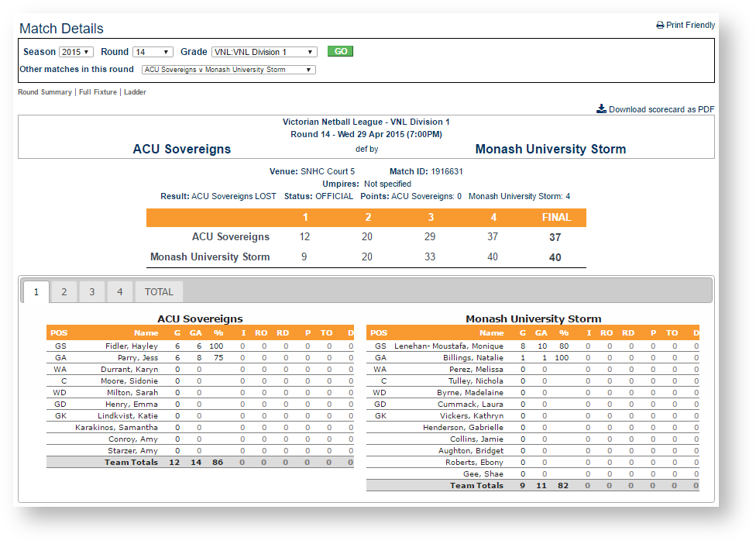Click player name Henry, Emma

(132, 405)
